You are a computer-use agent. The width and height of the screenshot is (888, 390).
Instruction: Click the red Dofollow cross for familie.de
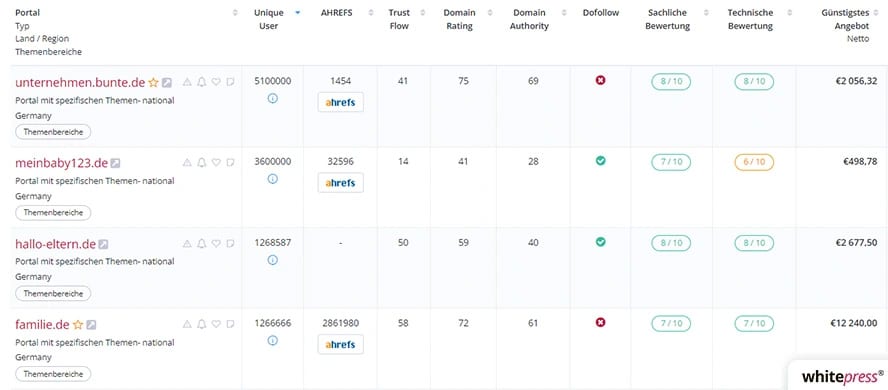click(601, 323)
